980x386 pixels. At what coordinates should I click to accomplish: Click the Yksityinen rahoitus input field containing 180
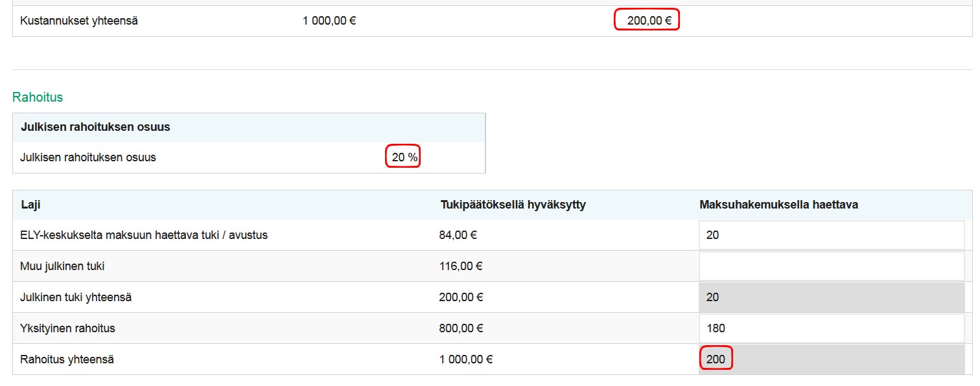(x=831, y=328)
